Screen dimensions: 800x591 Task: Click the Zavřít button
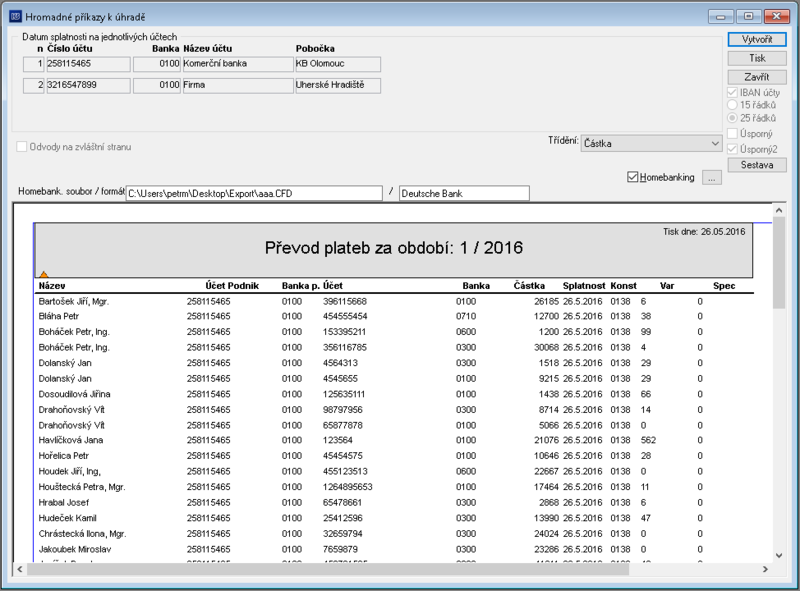click(x=757, y=77)
